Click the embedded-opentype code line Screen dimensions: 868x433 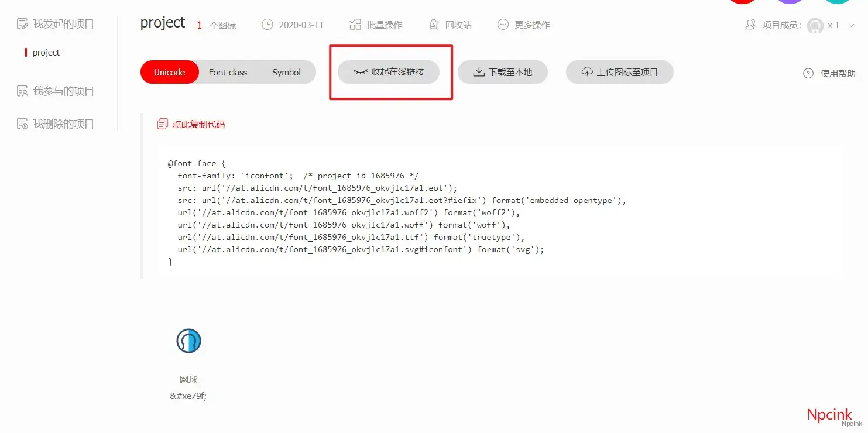point(402,200)
